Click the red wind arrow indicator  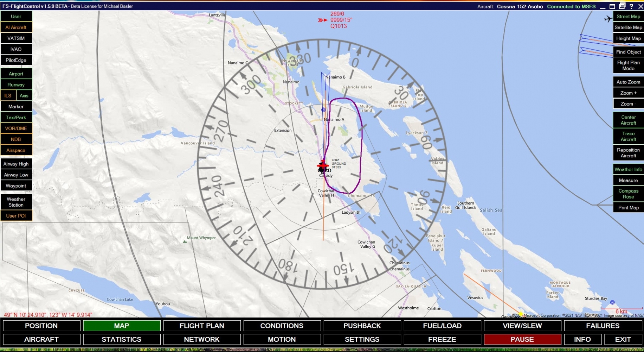point(323,20)
